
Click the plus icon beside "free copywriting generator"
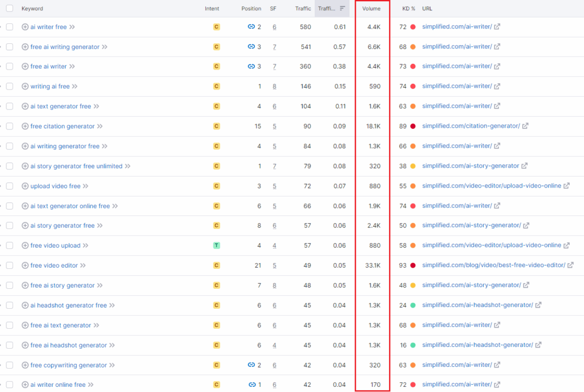(x=25, y=365)
